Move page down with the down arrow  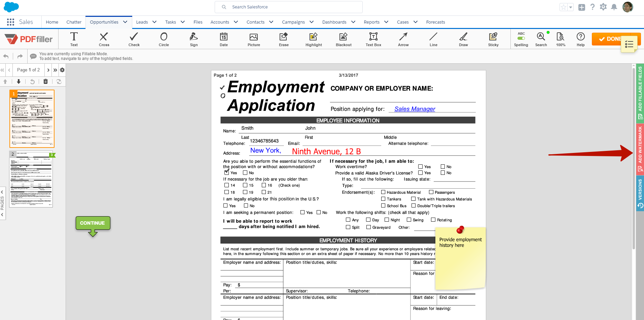pyautogui.click(x=19, y=82)
